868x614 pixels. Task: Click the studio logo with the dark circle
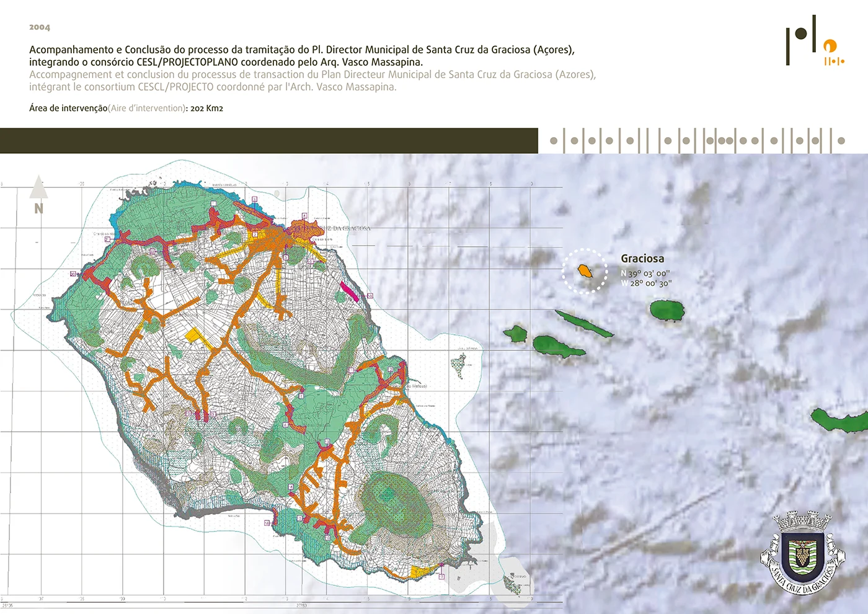click(801, 40)
